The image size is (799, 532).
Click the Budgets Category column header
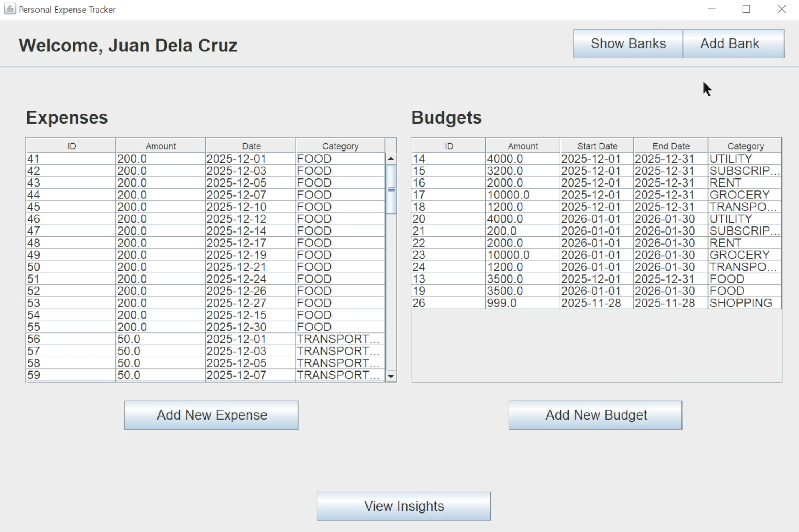pyautogui.click(x=745, y=146)
